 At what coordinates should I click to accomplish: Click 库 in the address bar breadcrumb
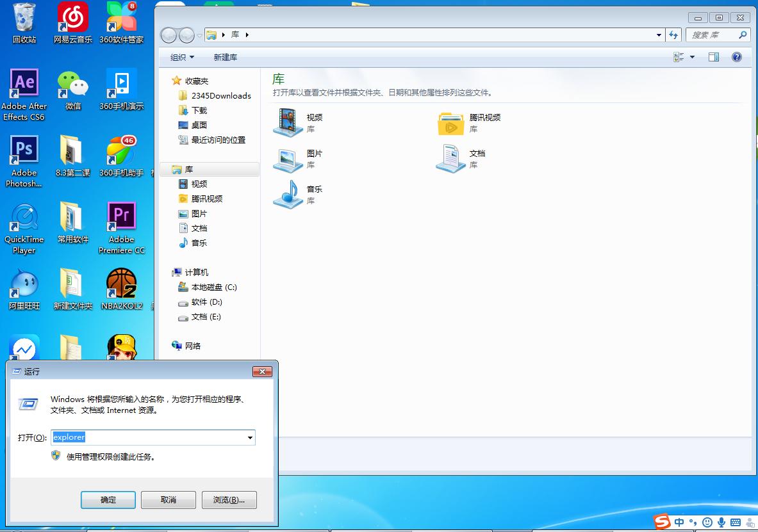(x=235, y=35)
